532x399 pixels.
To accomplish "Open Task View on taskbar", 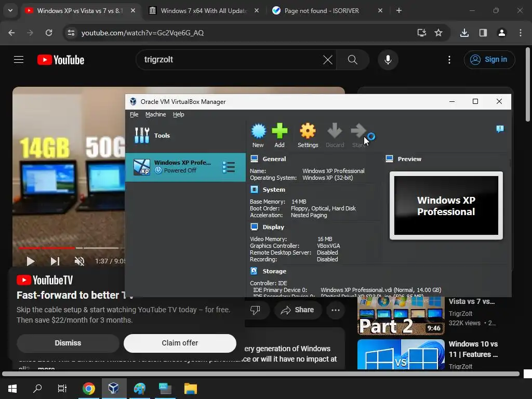I will (62, 389).
